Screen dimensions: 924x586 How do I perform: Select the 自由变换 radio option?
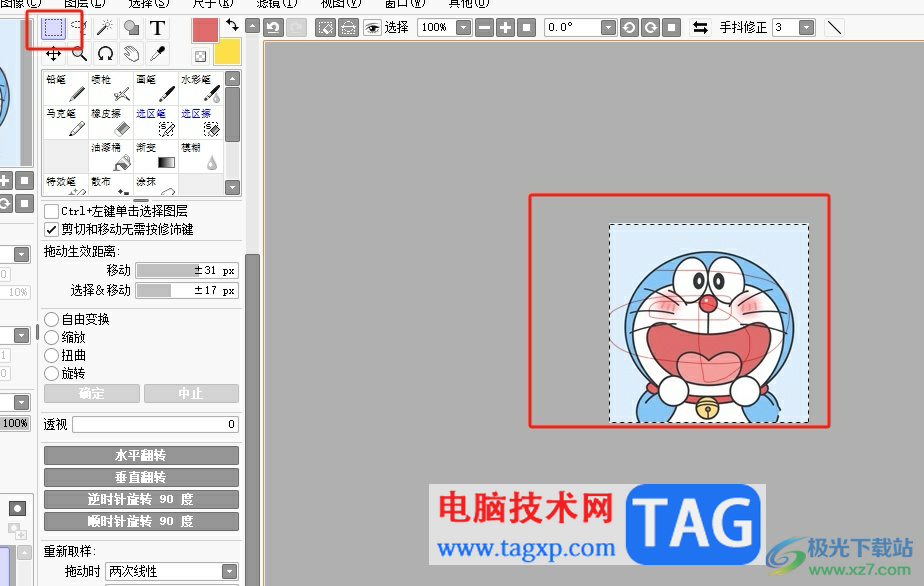(x=51, y=320)
